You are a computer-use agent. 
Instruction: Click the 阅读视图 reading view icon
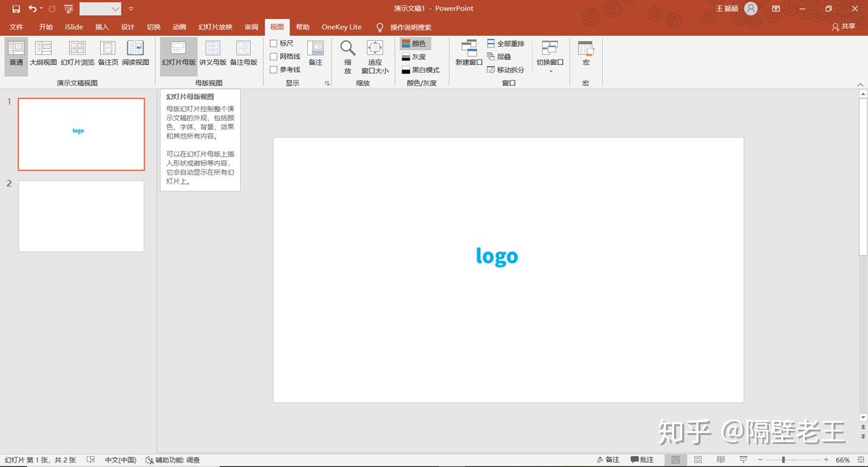(x=136, y=54)
